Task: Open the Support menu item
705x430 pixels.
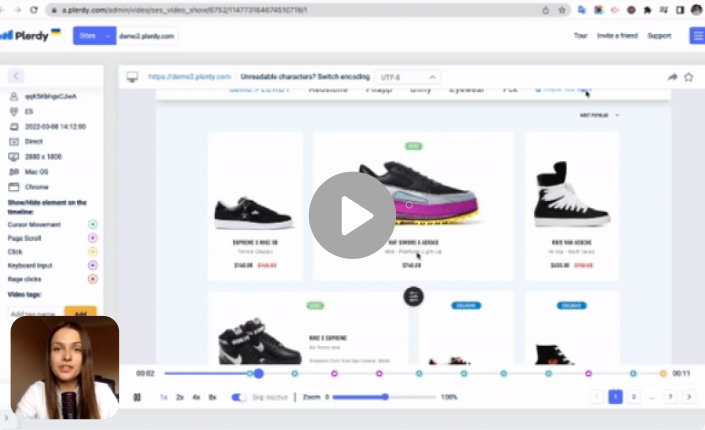Action: tap(659, 36)
